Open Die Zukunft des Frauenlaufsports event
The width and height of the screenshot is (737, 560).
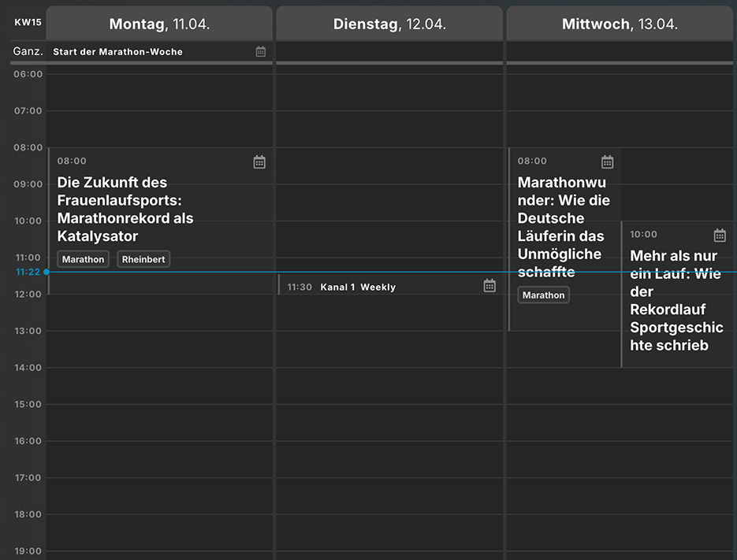point(125,209)
